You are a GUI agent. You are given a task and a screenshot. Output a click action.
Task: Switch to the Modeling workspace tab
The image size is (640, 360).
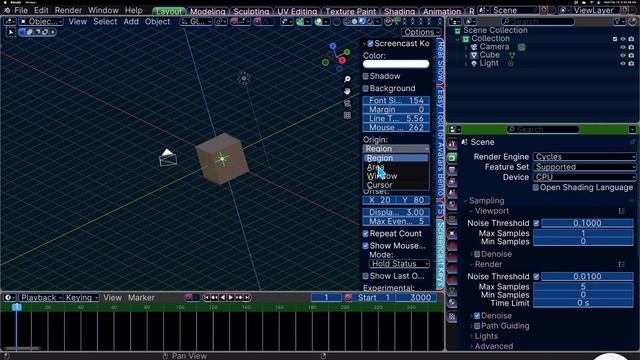click(x=207, y=11)
